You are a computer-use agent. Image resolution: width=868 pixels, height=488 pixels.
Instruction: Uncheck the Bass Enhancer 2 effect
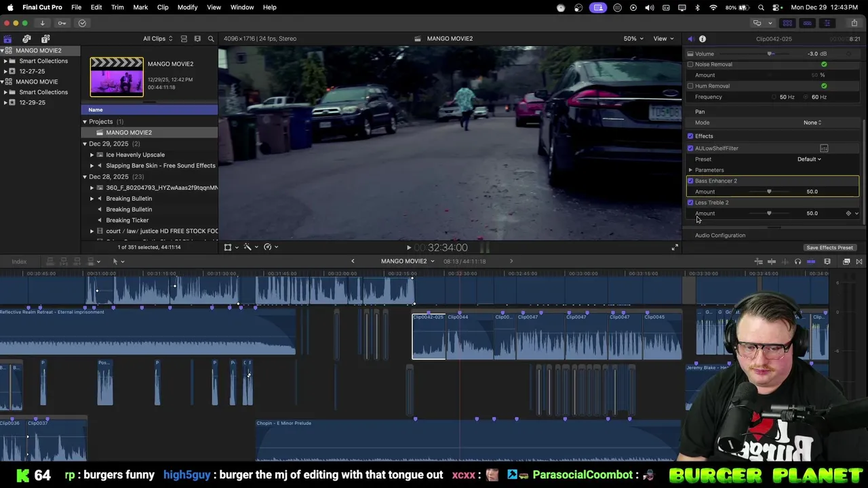tap(690, 181)
